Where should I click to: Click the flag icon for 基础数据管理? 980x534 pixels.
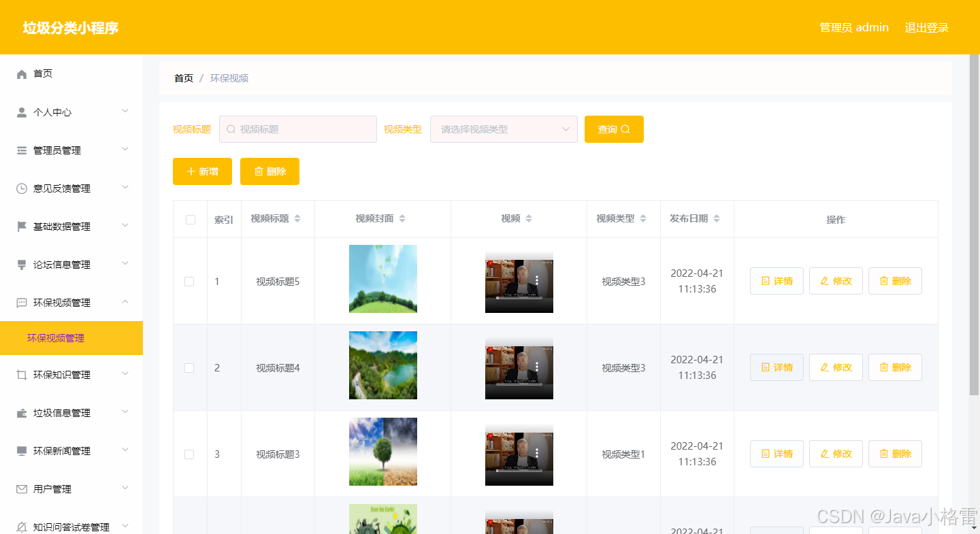[21, 226]
